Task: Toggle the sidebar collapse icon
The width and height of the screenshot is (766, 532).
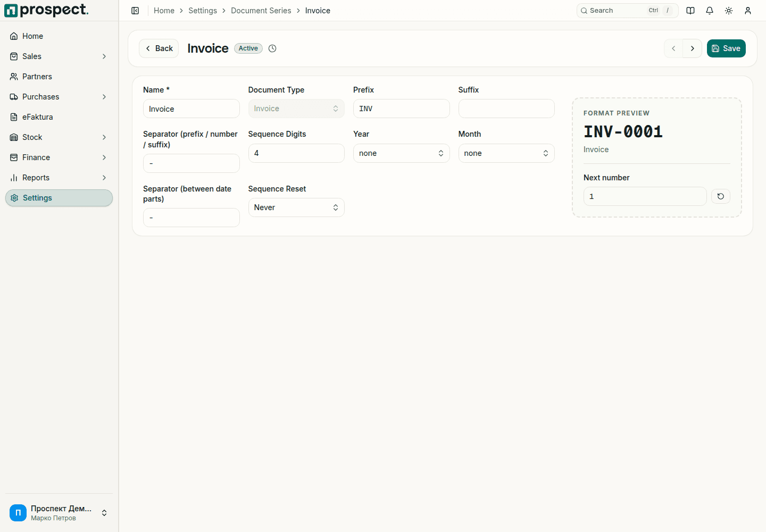Action: [135, 11]
